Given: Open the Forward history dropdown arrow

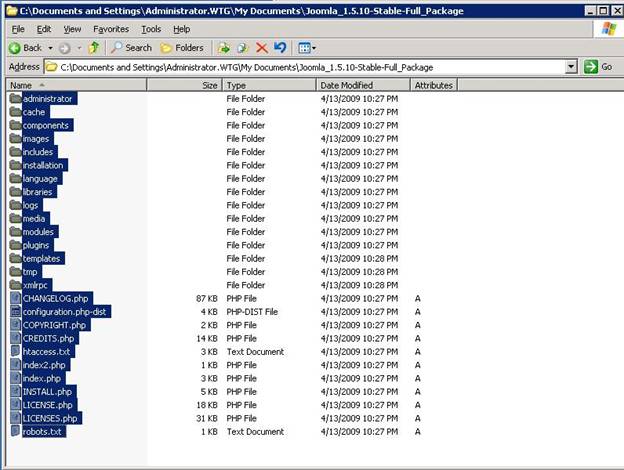Looking at the screenshot, I should tap(79, 48).
